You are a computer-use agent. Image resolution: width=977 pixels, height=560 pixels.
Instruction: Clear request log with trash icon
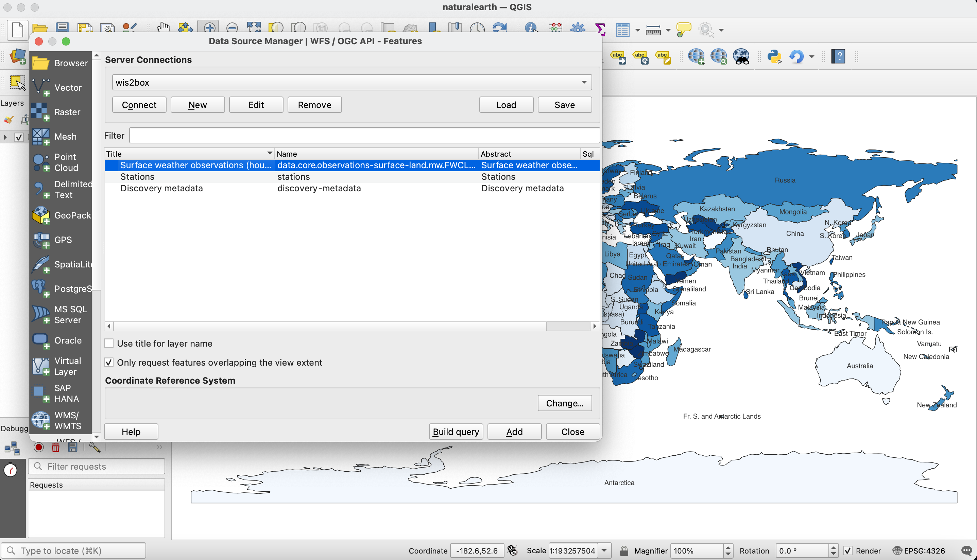(x=56, y=447)
